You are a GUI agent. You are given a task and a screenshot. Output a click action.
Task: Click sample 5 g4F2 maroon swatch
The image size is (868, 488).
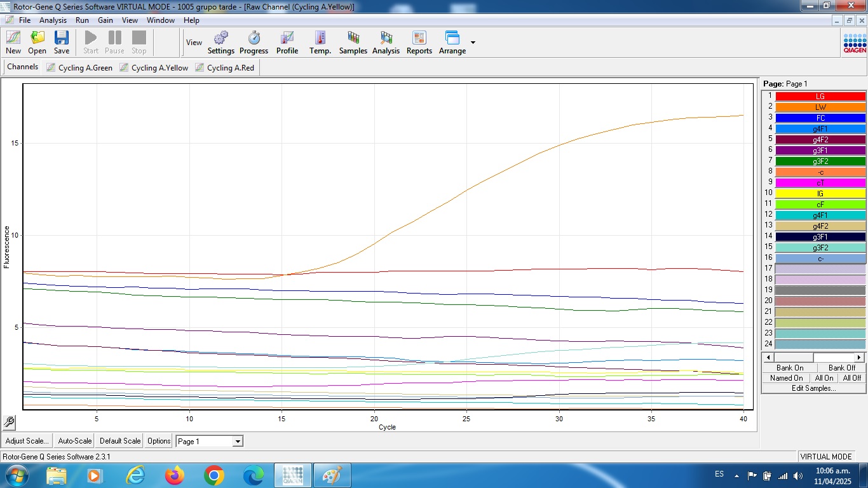[x=820, y=140]
